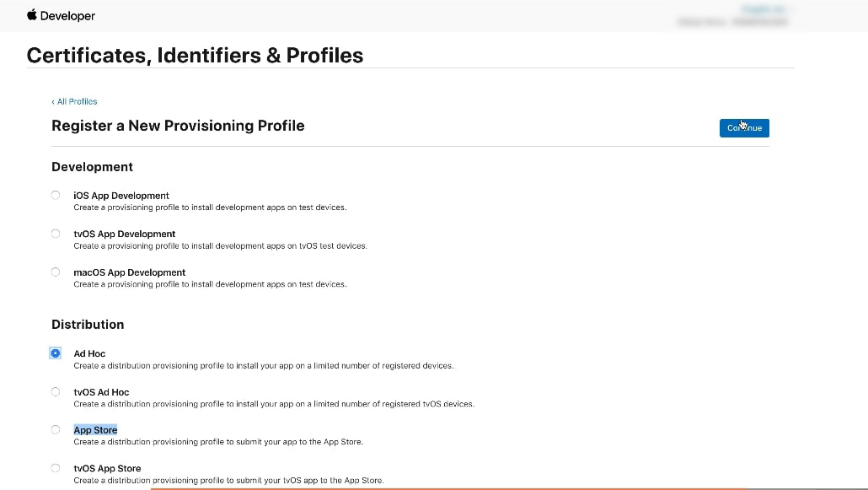The image size is (868, 490).
Task: Toggle the selected Ad Hoc radio button
Action: click(56, 353)
